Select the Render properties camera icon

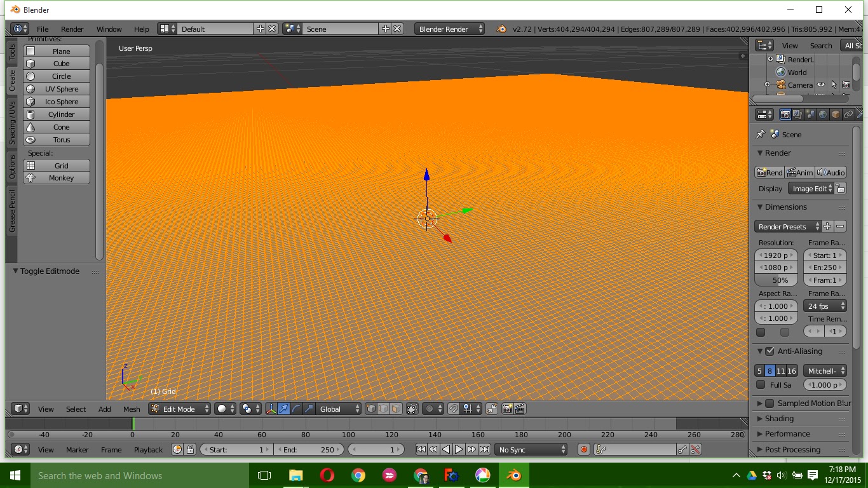[785, 114]
